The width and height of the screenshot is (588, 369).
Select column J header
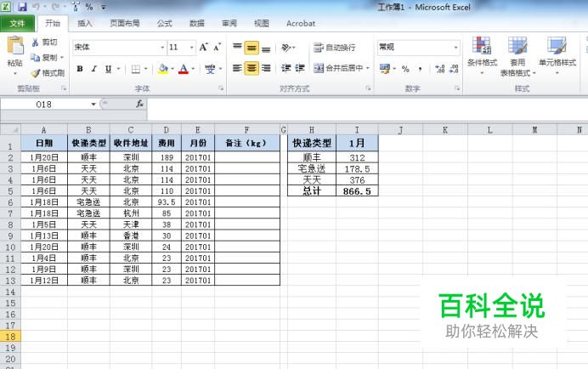coord(400,130)
